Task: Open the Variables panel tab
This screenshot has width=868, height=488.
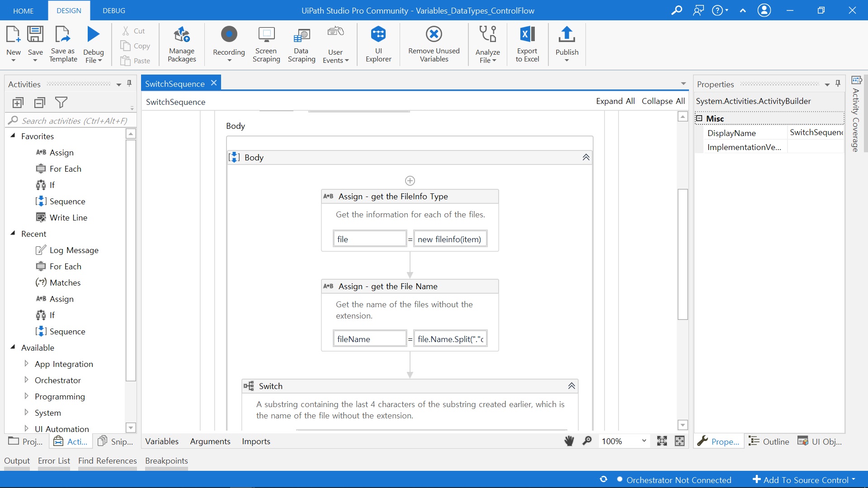Action: (x=162, y=441)
